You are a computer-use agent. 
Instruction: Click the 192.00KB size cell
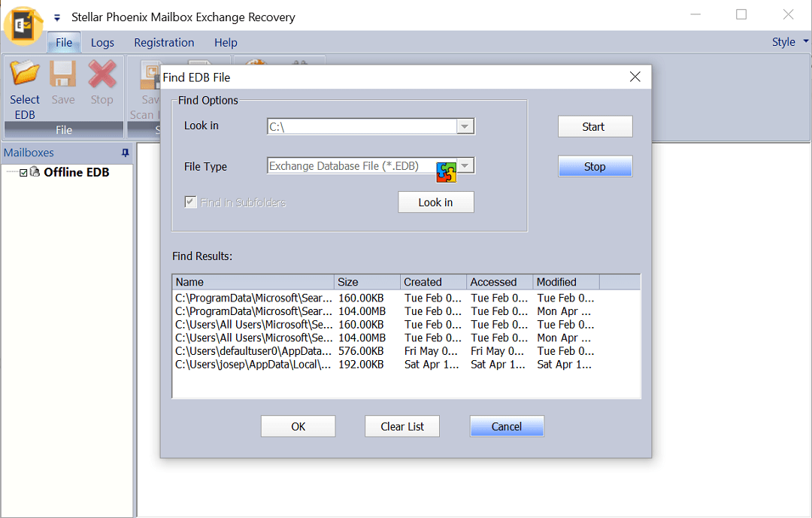pos(362,365)
